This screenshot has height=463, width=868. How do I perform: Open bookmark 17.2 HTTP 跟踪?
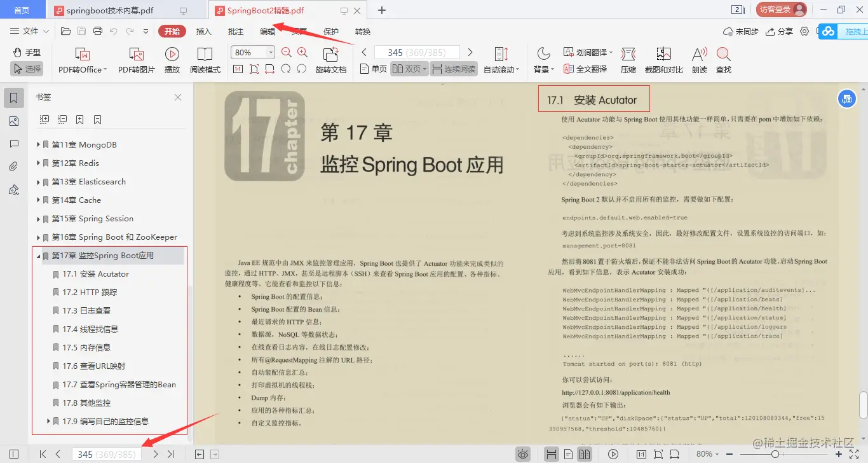(90, 293)
